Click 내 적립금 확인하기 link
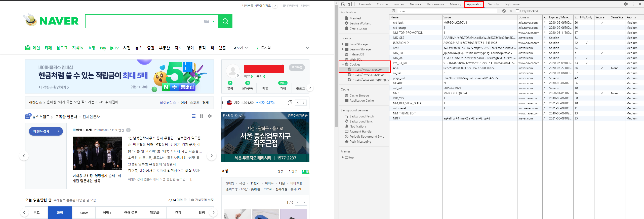Viewport: 644px width, 219px height. (54, 87)
